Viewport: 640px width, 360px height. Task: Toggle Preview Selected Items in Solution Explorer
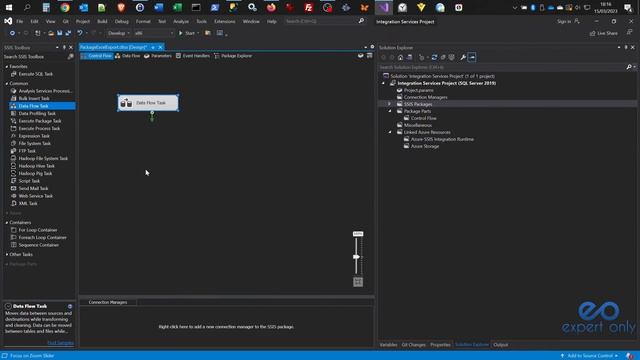click(472, 57)
